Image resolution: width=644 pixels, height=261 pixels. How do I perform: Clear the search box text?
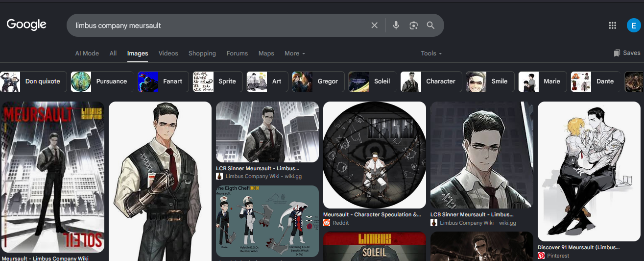[375, 25]
